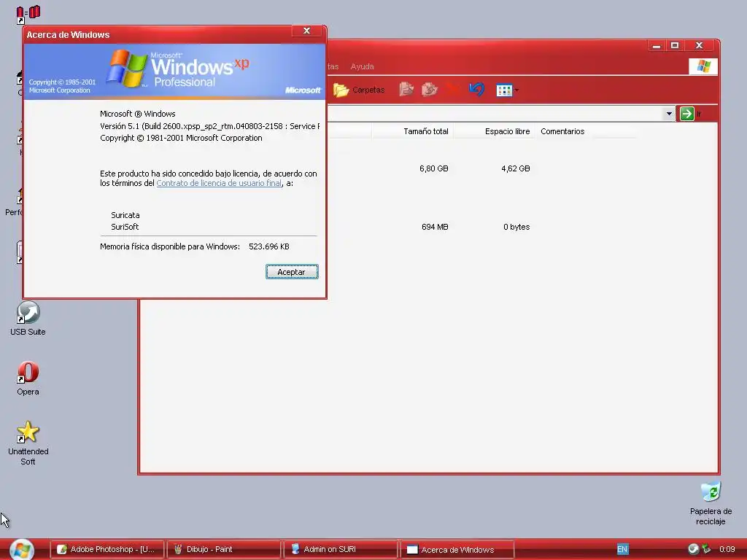Viewport: 747px width, 560px height.
Task: Click the Copy To folder icon in Explorer toolbar
Action: tap(429, 89)
